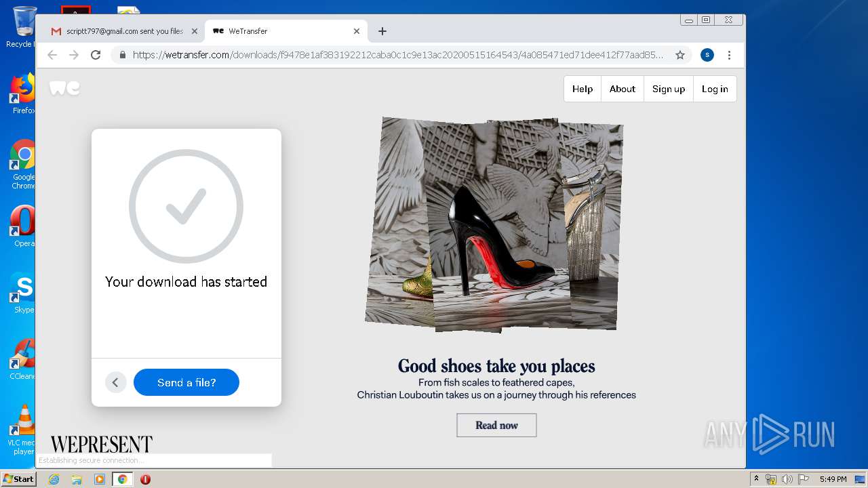This screenshot has width=868, height=488.
Task: Click the download started checkmark circle
Action: tap(186, 206)
